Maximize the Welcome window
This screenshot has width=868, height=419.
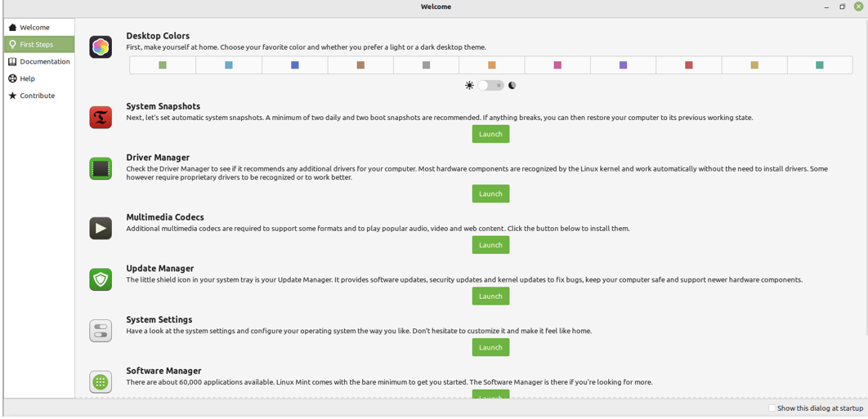[x=842, y=7]
